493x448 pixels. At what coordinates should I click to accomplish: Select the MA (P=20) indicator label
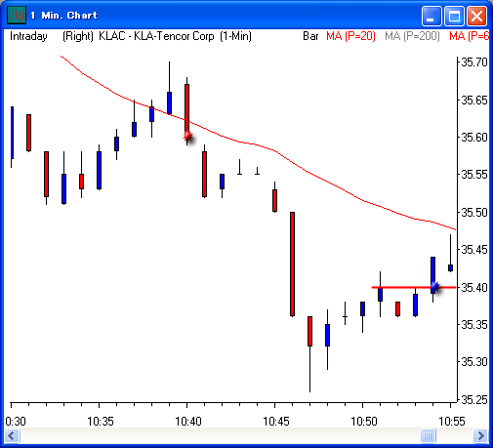coord(350,36)
